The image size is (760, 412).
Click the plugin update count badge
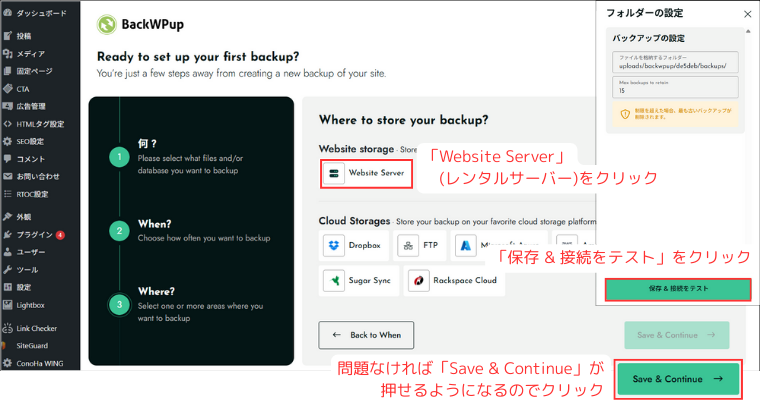click(60, 235)
